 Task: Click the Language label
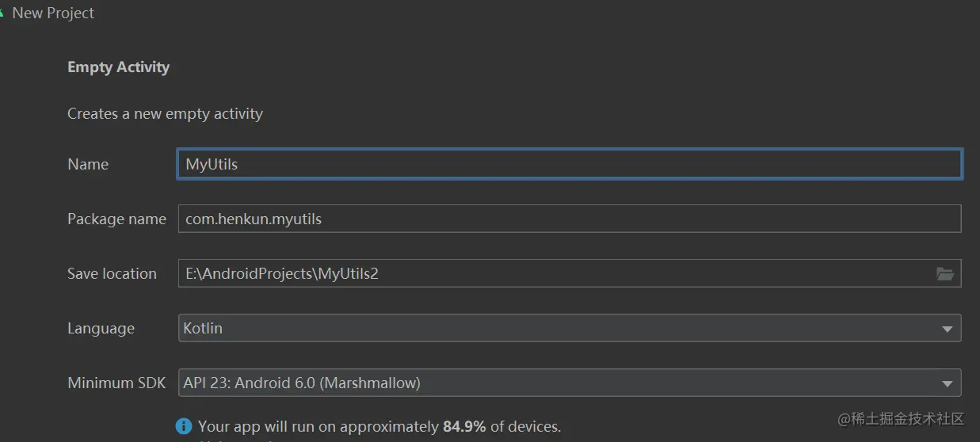coord(101,328)
